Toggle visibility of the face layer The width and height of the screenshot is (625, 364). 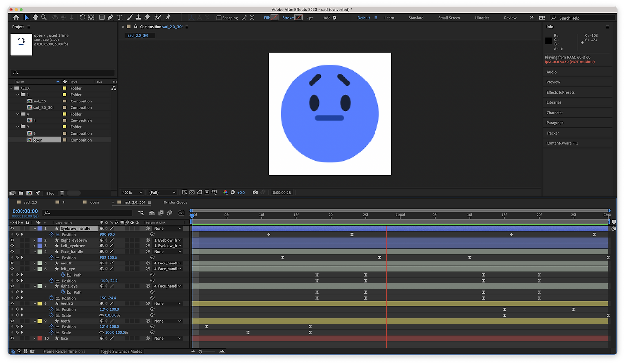point(12,338)
